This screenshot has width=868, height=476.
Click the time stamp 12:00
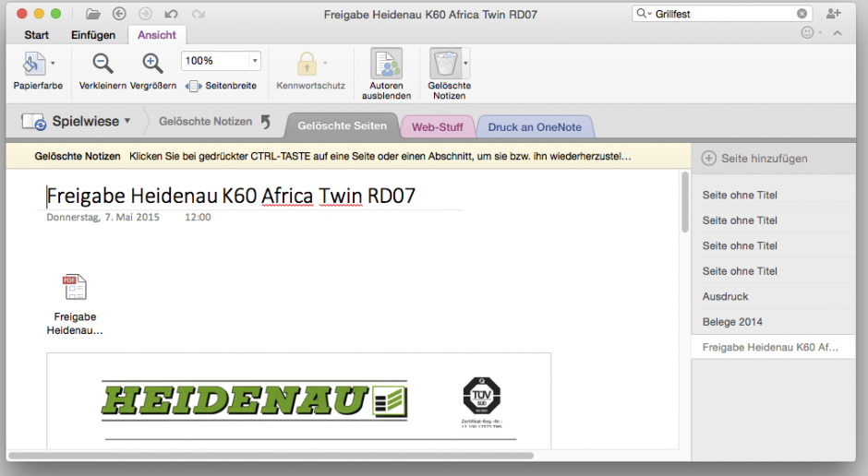pyautogui.click(x=198, y=218)
